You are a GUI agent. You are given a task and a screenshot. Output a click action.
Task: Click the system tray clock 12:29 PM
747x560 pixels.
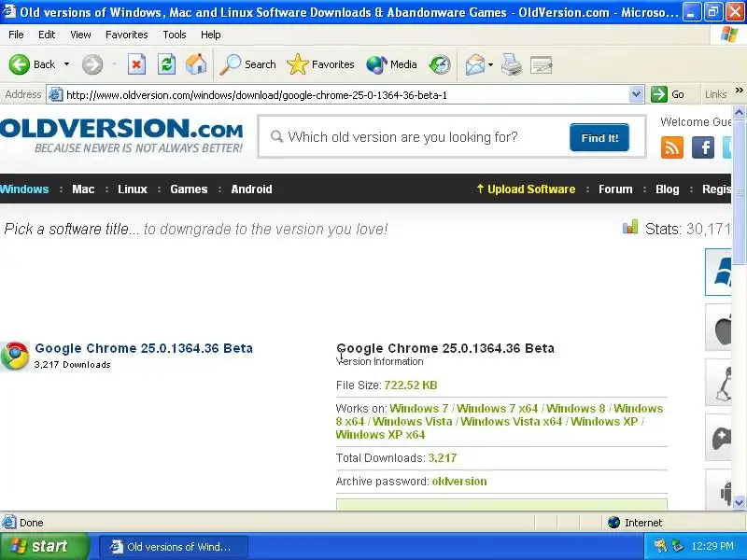pos(712,546)
